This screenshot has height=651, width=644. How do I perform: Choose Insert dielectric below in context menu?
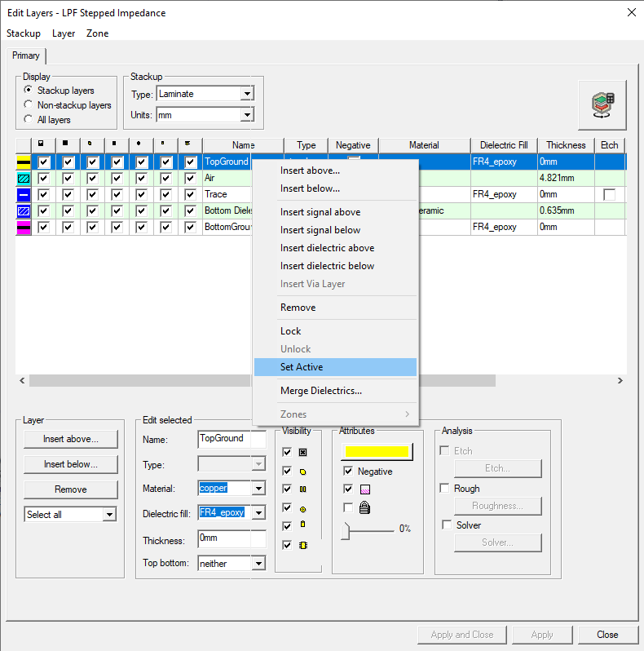coord(335,266)
